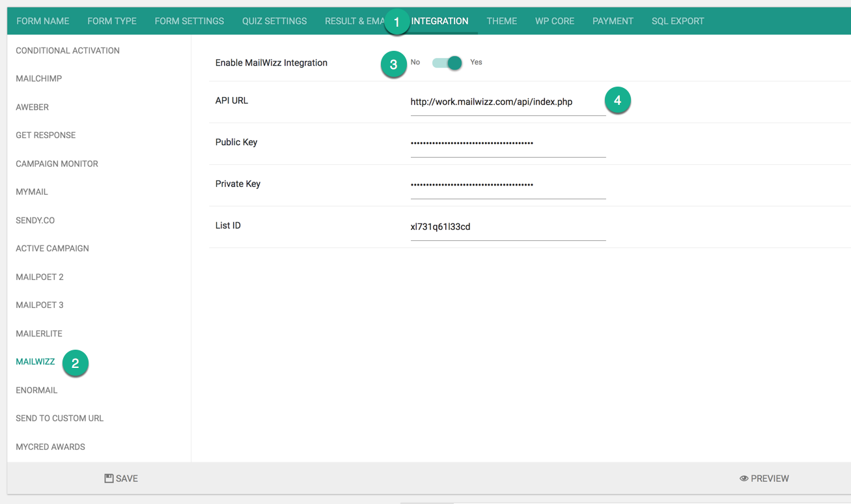Open the Form Settings tab
The height and width of the screenshot is (504, 851).
pyautogui.click(x=189, y=21)
